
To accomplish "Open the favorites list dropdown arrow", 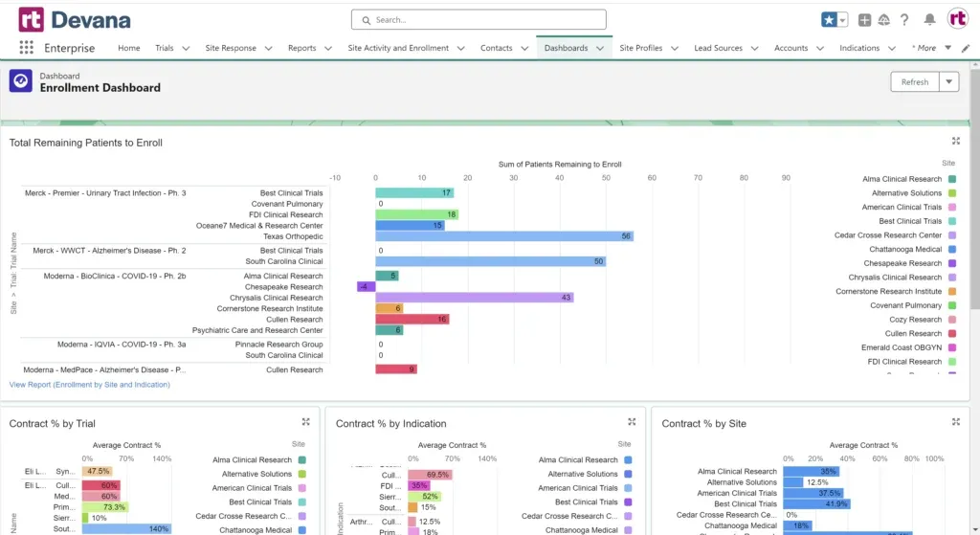I will [x=842, y=20].
